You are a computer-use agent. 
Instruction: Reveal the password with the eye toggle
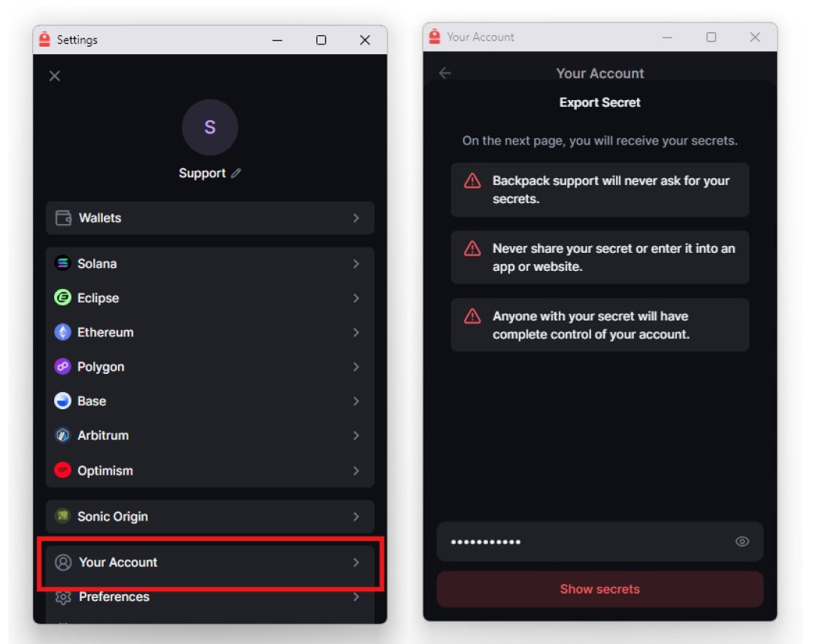click(x=742, y=541)
